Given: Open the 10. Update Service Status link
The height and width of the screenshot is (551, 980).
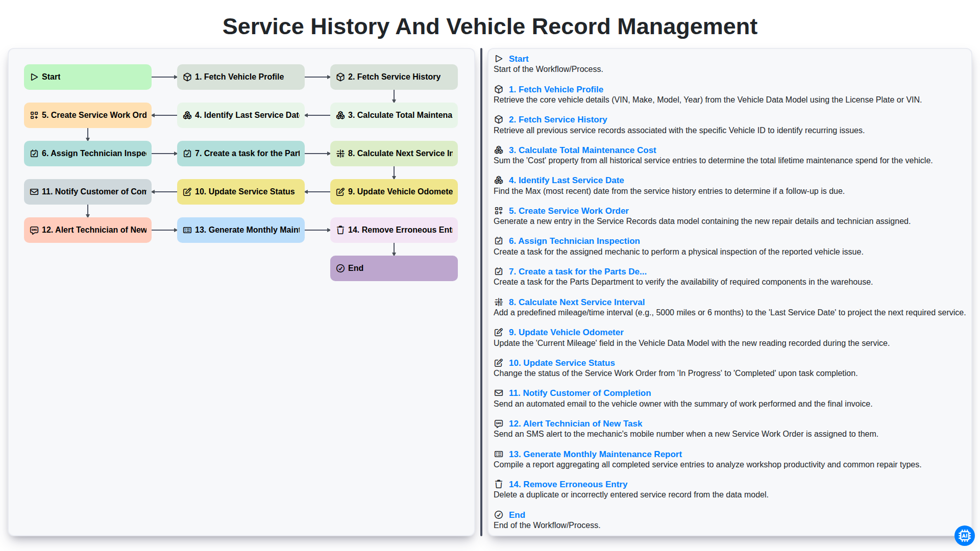Looking at the screenshot, I should [562, 363].
